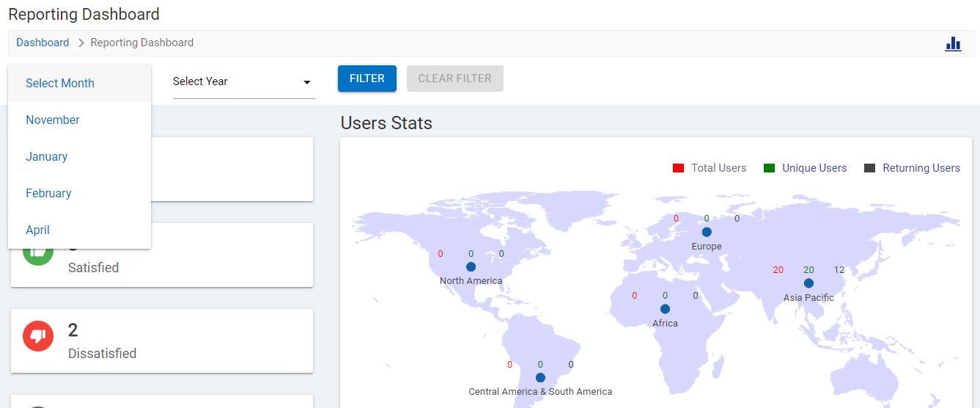Click the Central America & South America label
Screen dimensions: 980x408
[540, 392]
